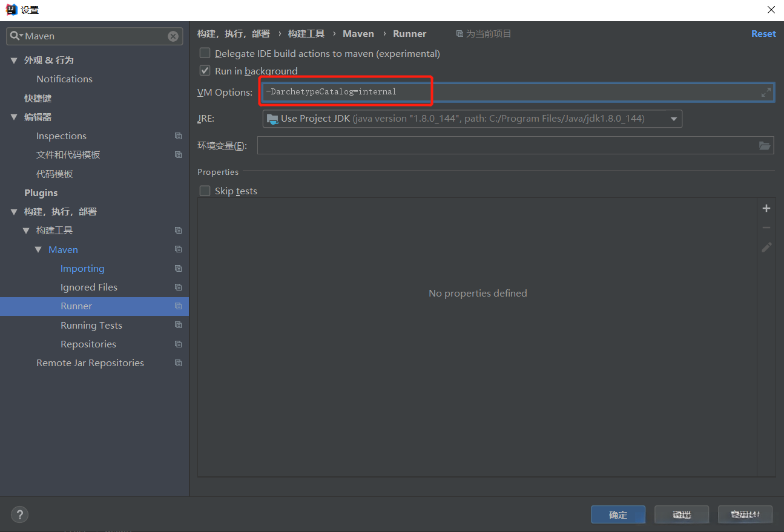Select 构建工具 in the settings tree
Screen dimensions: 784x532
tap(54, 231)
